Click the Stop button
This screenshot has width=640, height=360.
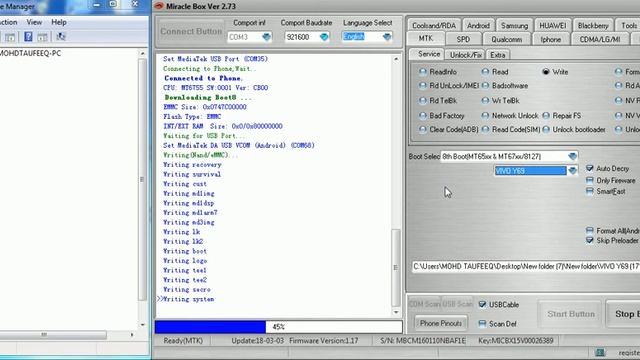coord(623,314)
